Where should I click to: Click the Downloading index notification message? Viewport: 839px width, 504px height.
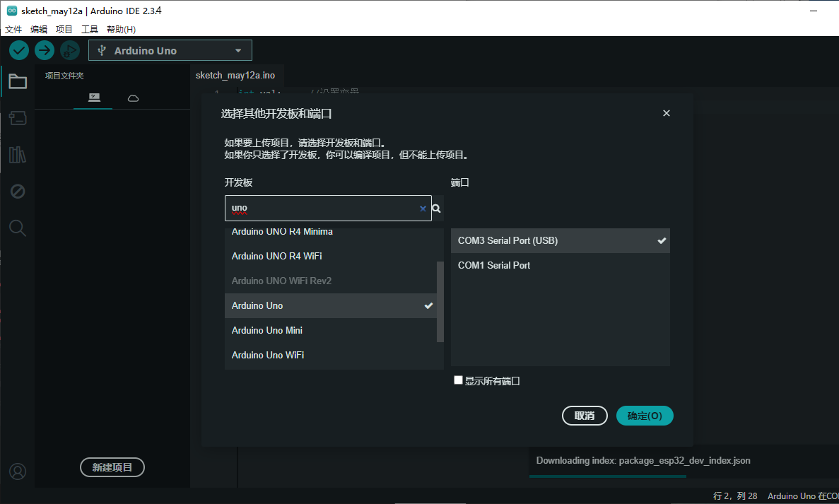[643, 461]
